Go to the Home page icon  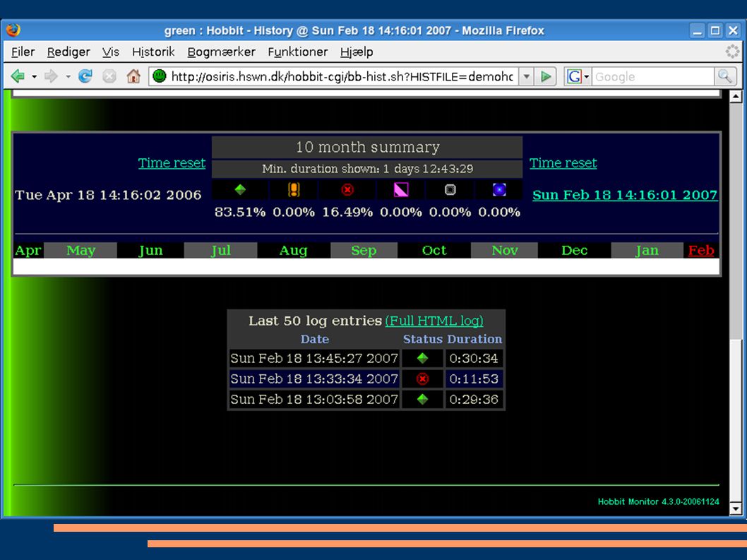[x=133, y=76]
